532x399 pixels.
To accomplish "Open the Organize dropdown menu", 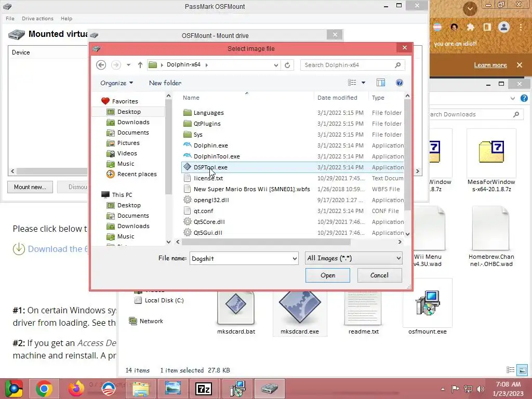I will [x=116, y=83].
